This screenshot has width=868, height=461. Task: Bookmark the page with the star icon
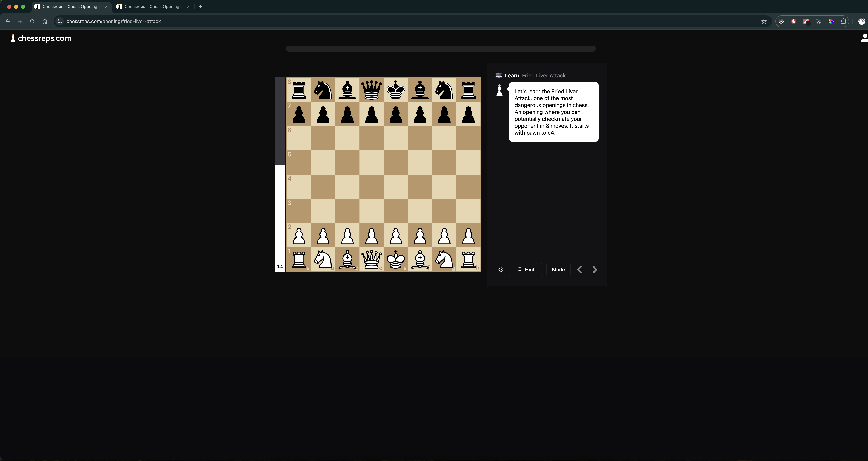(763, 21)
